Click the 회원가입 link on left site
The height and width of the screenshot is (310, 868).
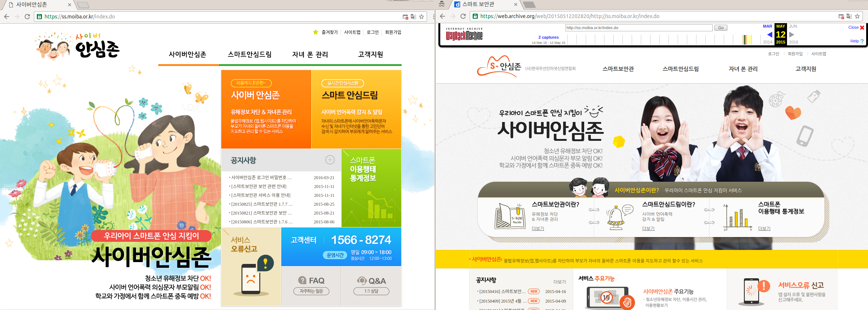pos(393,32)
